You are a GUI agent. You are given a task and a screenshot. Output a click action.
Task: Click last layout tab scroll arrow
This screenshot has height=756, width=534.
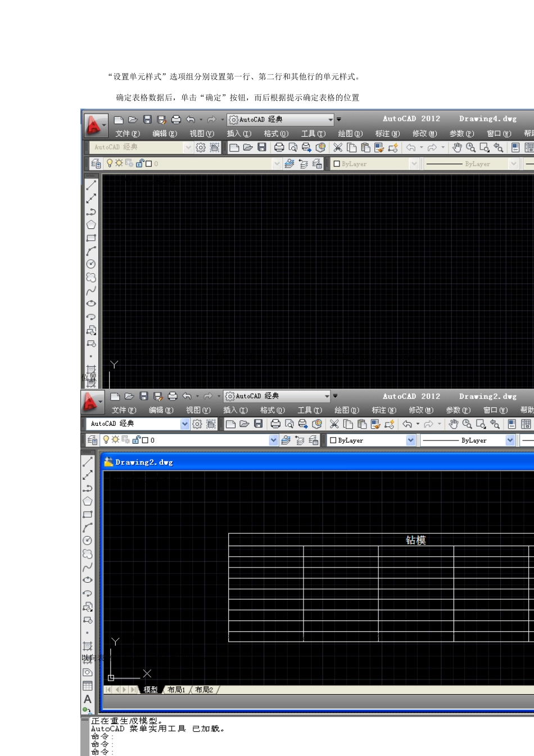133,690
